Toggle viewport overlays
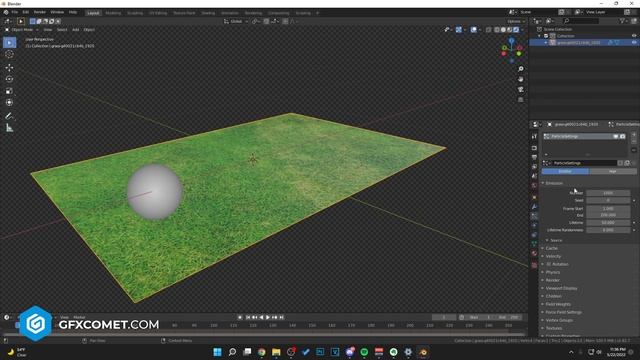The height and width of the screenshot is (360, 640). coord(473,30)
